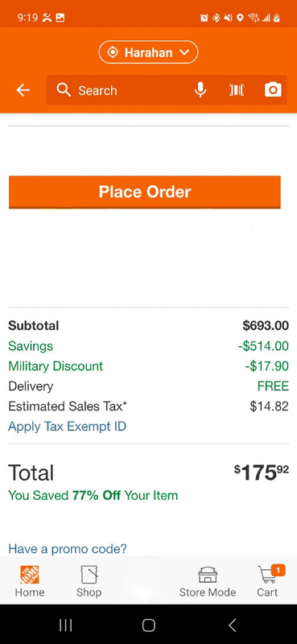Tap the magnifying glass search icon

click(x=64, y=89)
